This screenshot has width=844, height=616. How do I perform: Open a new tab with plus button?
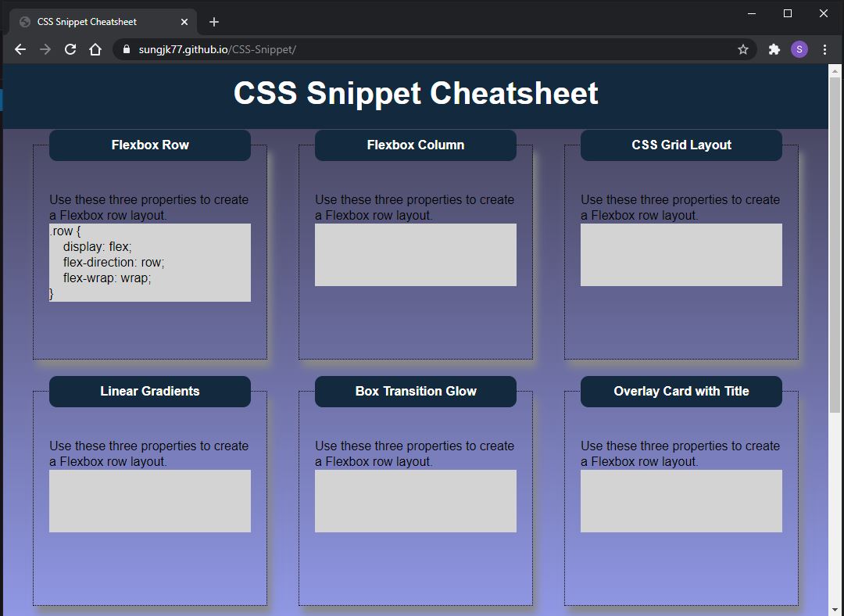214,22
